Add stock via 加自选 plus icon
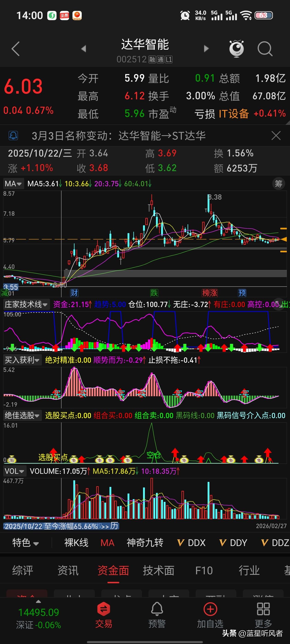This screenshot has height=644, width=290. 210,615
